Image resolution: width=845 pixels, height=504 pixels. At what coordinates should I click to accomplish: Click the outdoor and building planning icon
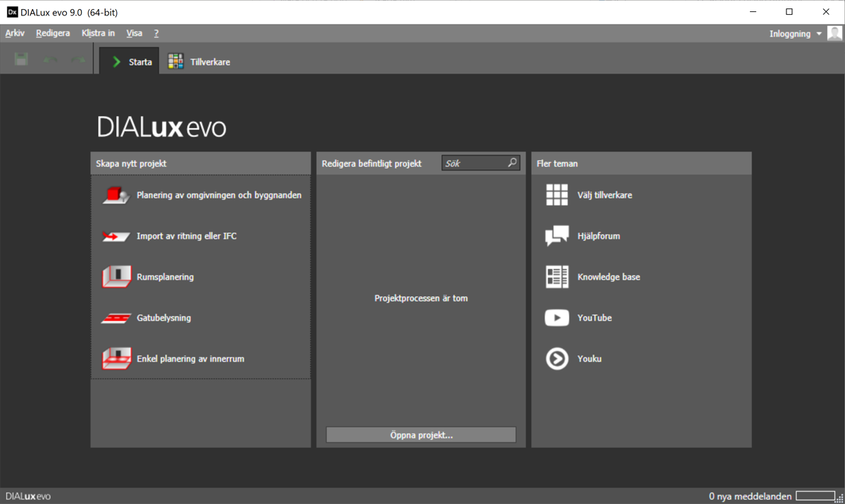coord(116,195)
